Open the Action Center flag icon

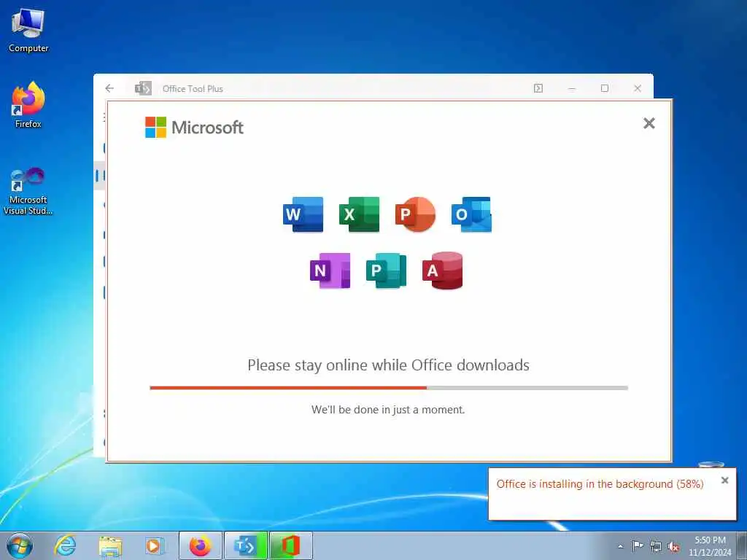(x=638, y=545)
